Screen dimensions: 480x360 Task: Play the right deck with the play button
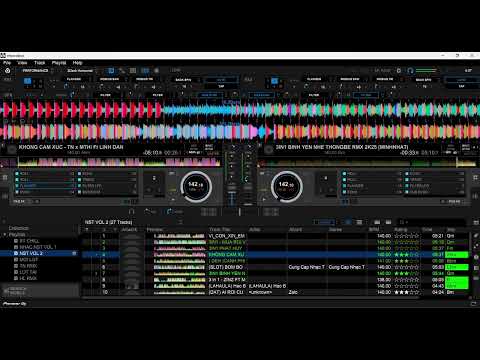[x=264, y=199]
